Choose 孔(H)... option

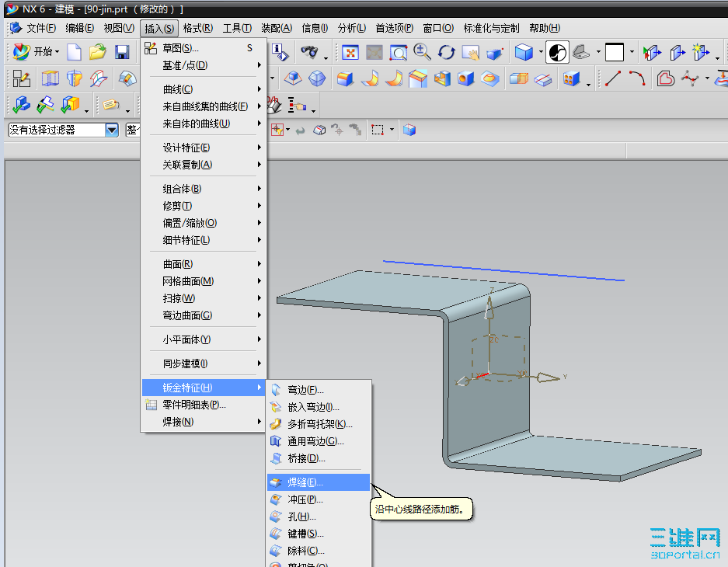(x=319, y=517)
